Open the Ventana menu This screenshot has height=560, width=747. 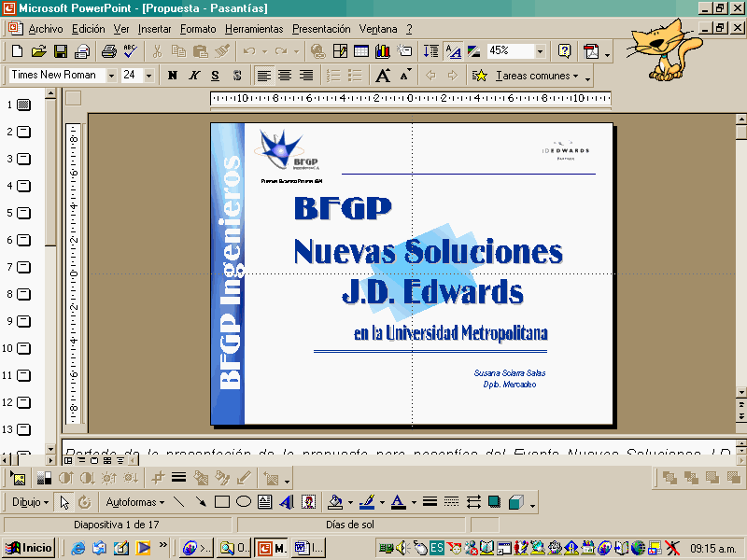point(378,29)
